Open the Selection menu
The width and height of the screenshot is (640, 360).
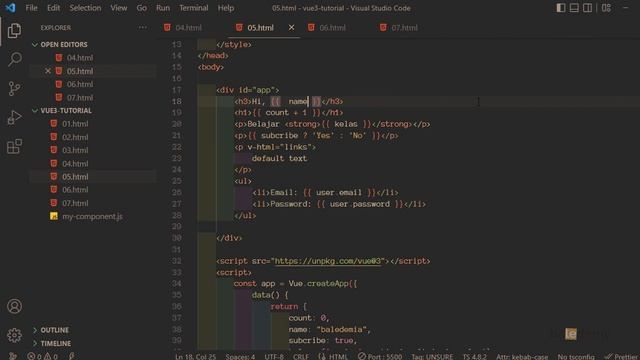click(85, 8)
